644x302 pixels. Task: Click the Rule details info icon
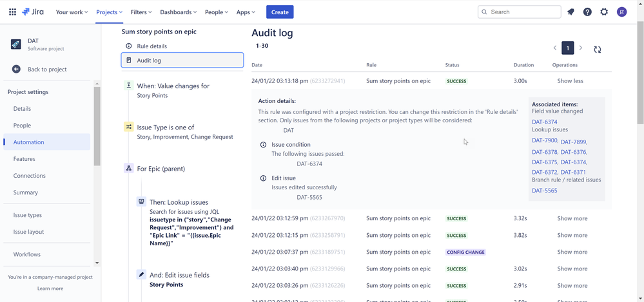pos(128,46)
